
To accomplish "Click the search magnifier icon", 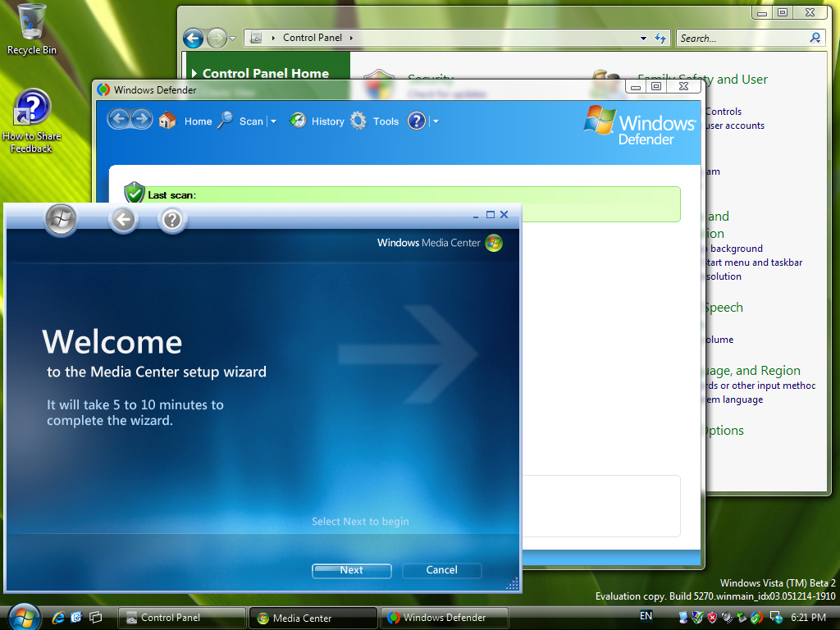I will pyautogui.click(x=815, y=38).
